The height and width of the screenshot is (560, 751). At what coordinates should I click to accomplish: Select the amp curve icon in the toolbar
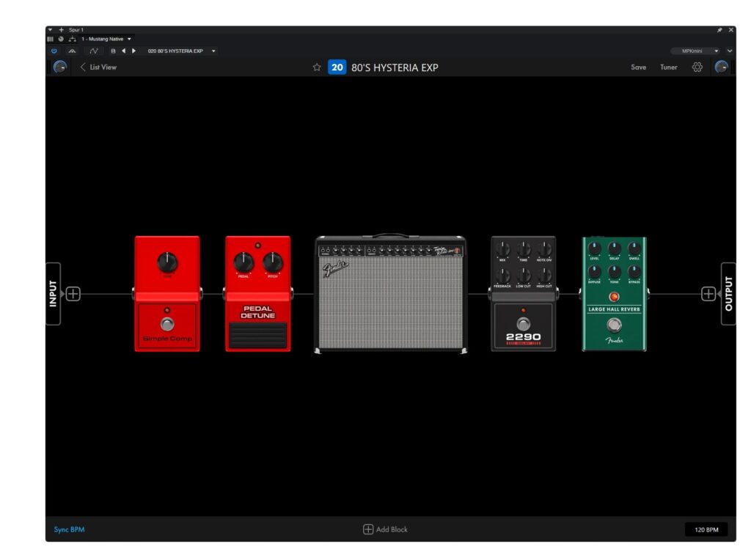[x=73, y=51]
